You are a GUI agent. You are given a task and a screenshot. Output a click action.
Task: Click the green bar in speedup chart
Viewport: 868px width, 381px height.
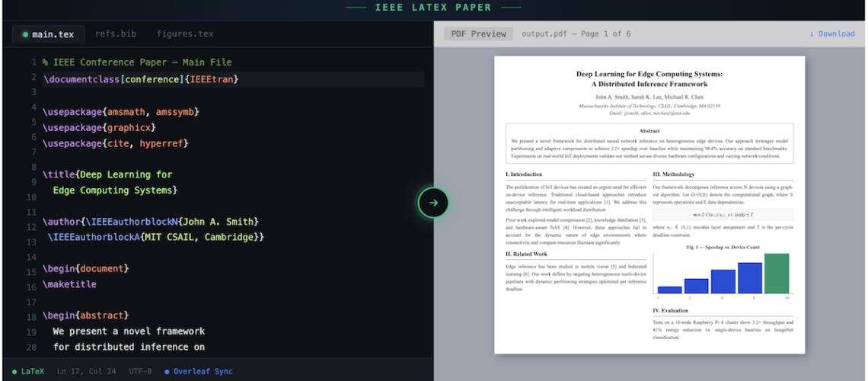coord(776,274)
